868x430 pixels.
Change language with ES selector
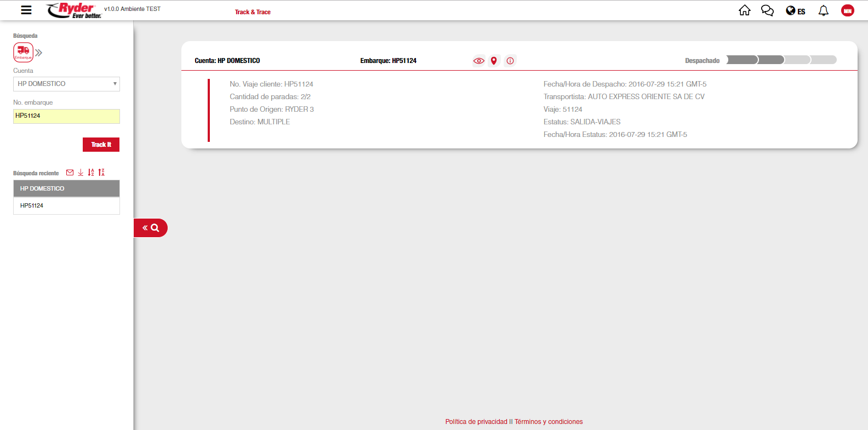(x=795, y=11)
